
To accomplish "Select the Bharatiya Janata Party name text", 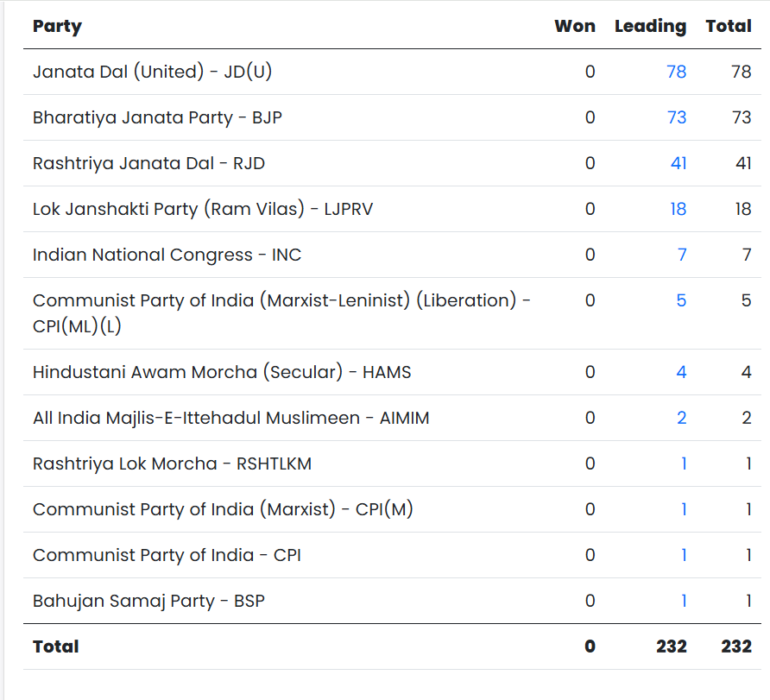I will (157, 117).
